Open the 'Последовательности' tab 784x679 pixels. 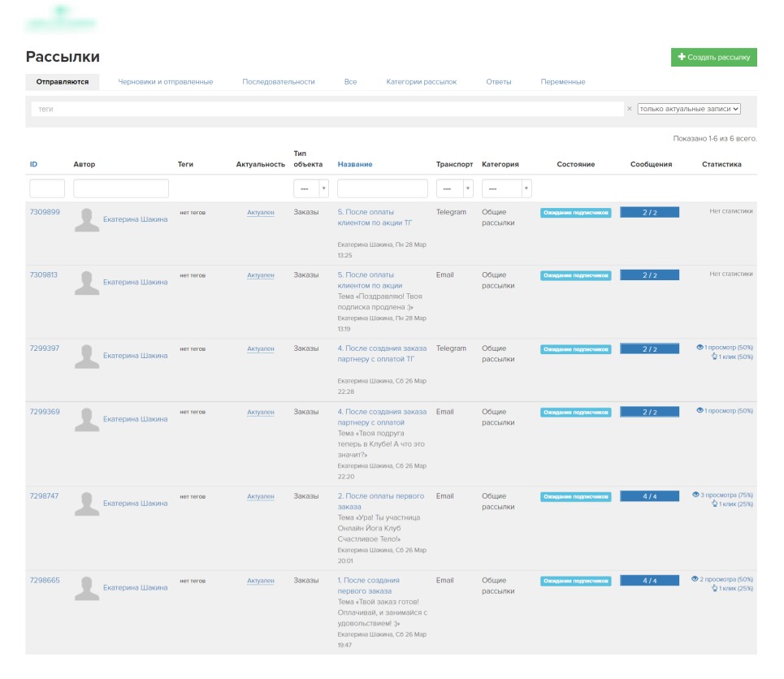pos(279,82)
